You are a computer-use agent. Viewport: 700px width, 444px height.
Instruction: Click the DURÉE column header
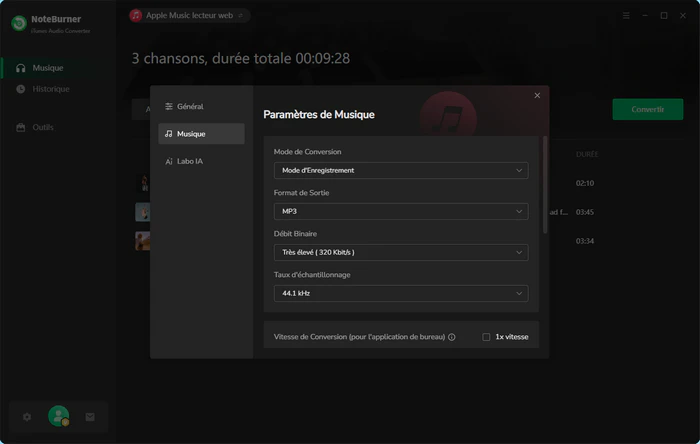click(x=587, y=154)
